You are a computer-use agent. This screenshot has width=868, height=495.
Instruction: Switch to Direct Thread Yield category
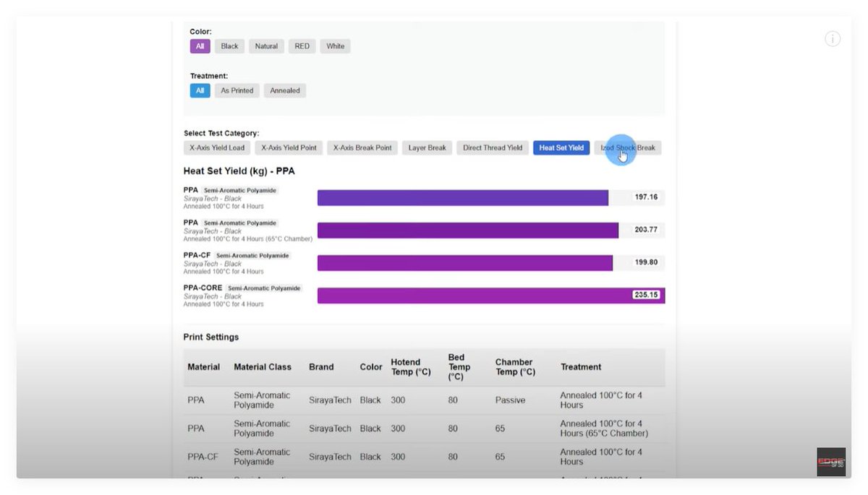[x=493, y=147]
